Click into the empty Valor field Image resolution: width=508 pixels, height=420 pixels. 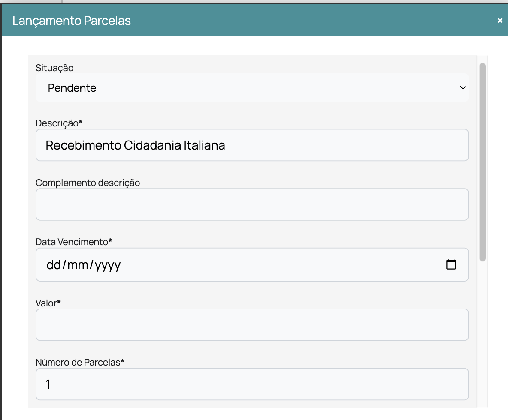[252, 325]
